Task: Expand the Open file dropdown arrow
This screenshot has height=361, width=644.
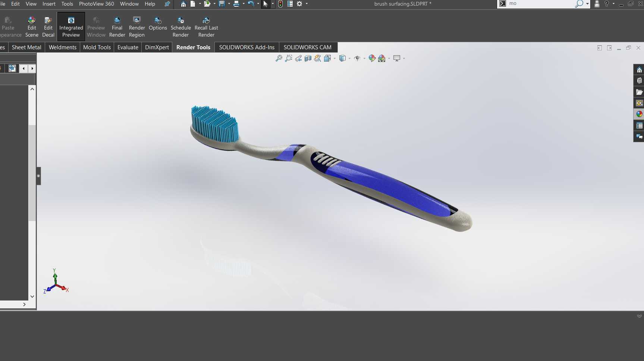Action: [214, 4]
